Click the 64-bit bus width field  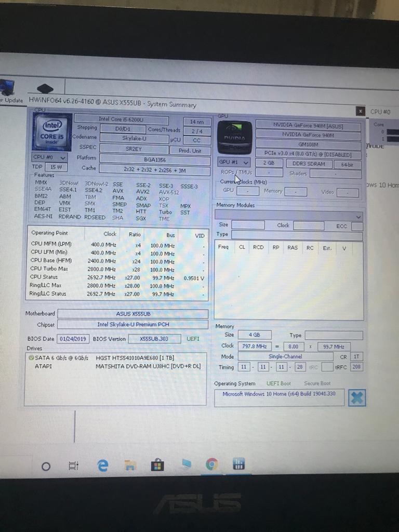coord(347,165)
